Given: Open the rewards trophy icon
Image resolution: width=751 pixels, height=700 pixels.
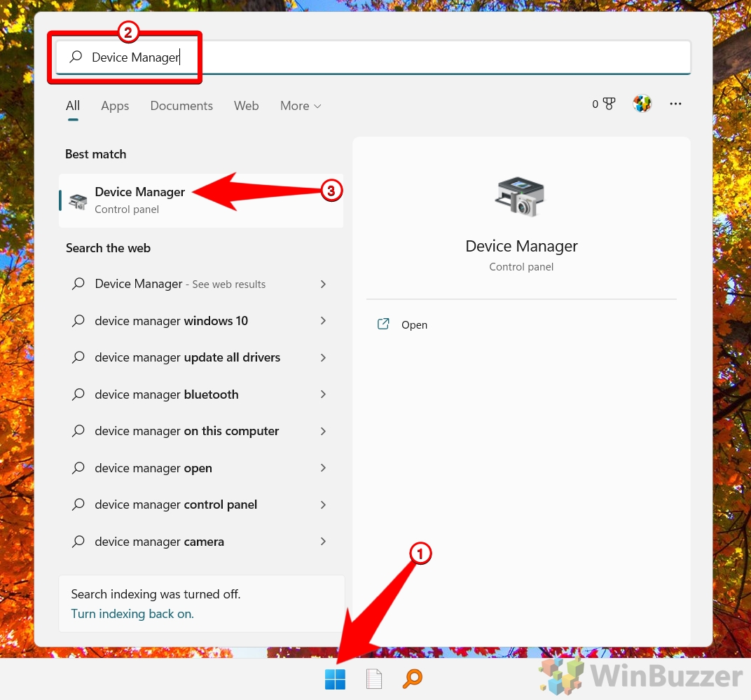Looking at the screenshot, I should (609, 104).
